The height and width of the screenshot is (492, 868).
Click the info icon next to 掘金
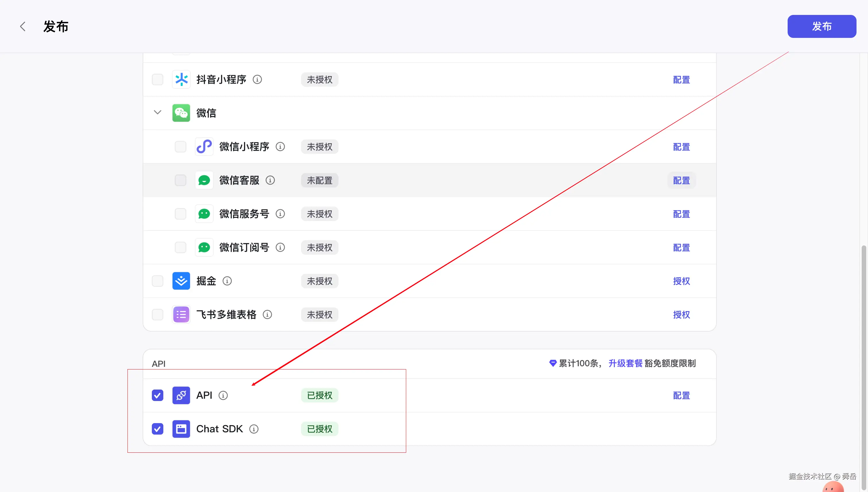point(227,281)
